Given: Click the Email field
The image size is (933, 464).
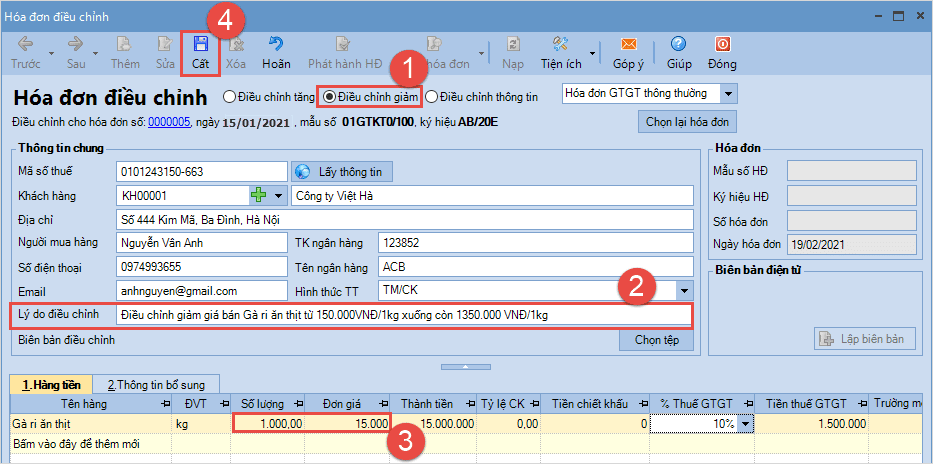Looking at the screenshot, I should tap(202, 291).
